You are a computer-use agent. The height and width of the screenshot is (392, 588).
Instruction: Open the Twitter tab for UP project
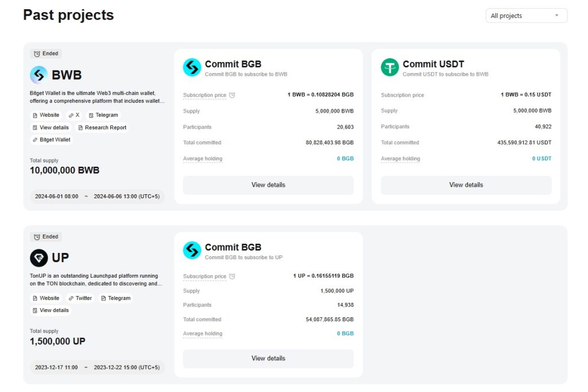click(x=80, y=298)
